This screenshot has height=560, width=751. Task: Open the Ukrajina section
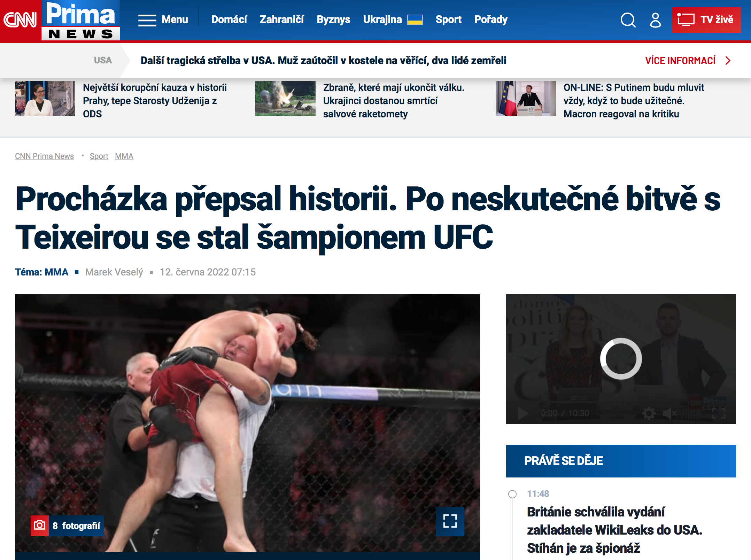pos(393,20)
